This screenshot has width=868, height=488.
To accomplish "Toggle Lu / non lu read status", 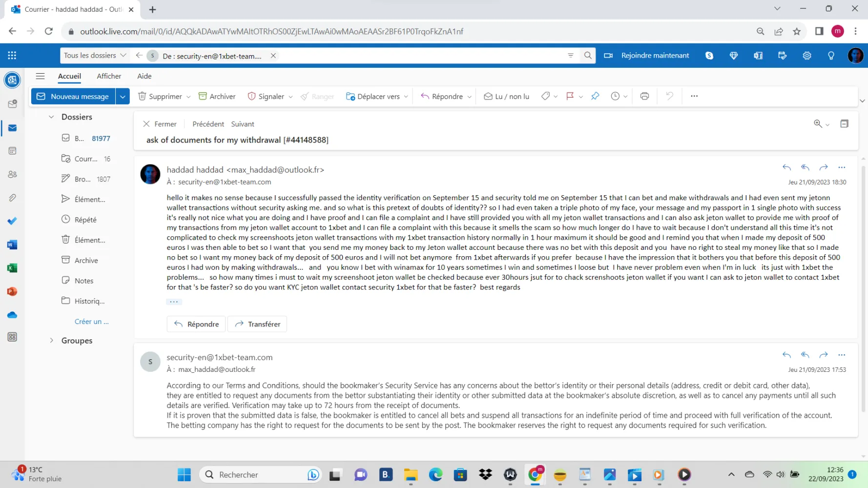I will click(x=507, y=96).
